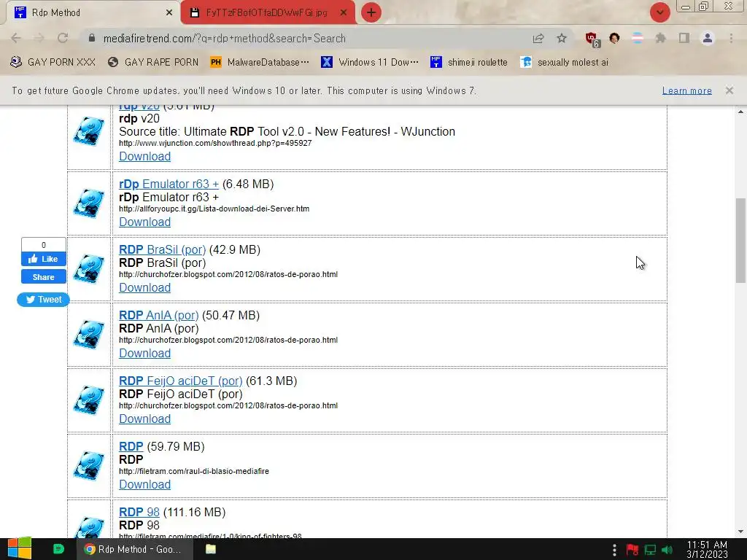
Task: Open the profile avatar icon
Action: point(708,38)
